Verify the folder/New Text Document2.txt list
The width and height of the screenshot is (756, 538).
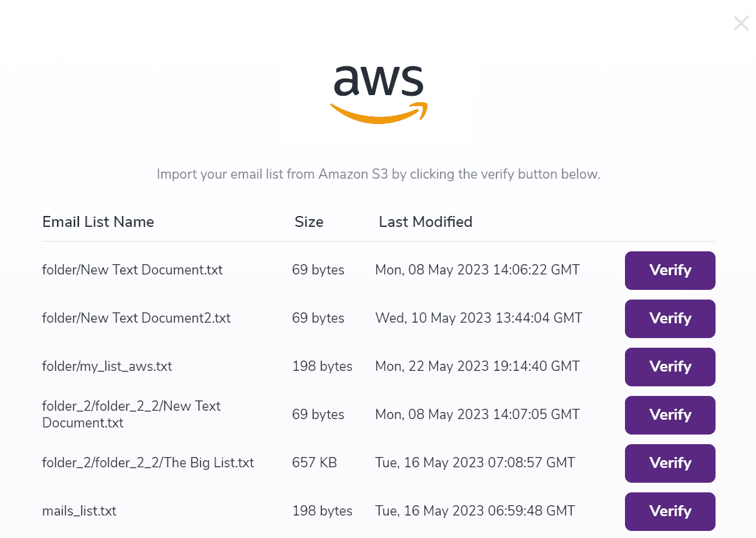[669, 318]
